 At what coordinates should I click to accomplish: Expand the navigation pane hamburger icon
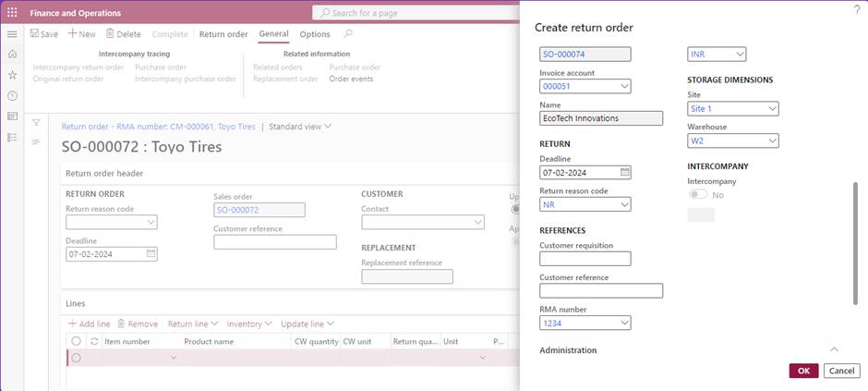[12, 34]
